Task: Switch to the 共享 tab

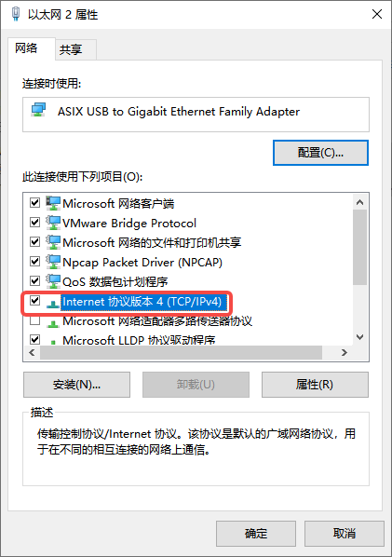Action: tap(71, 49)
